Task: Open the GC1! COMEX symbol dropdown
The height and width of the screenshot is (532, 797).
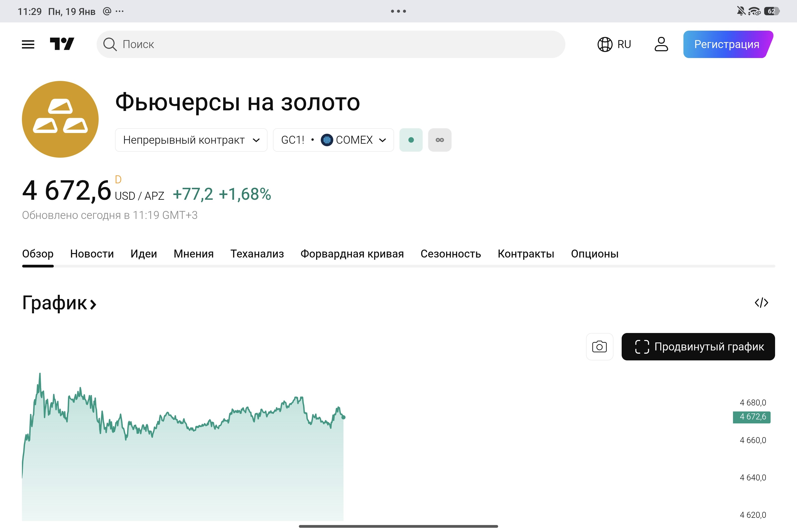Action: coord(333,140)
